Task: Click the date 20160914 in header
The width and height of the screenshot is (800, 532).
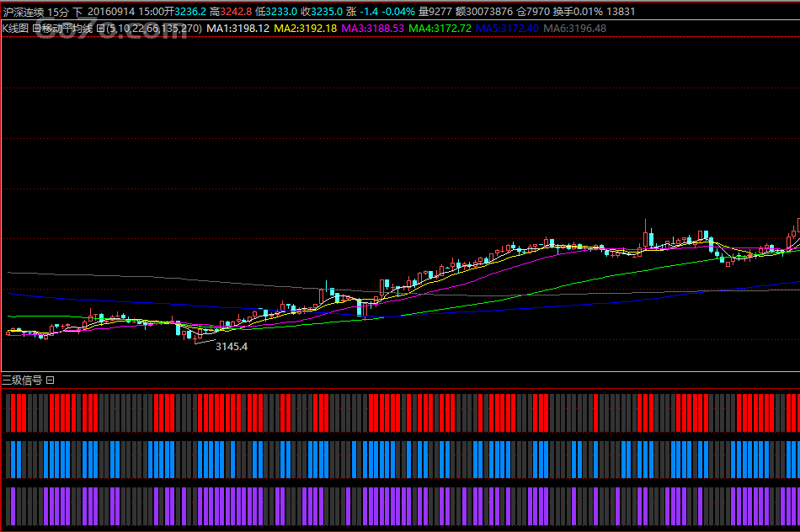Action: pos(111,11)
